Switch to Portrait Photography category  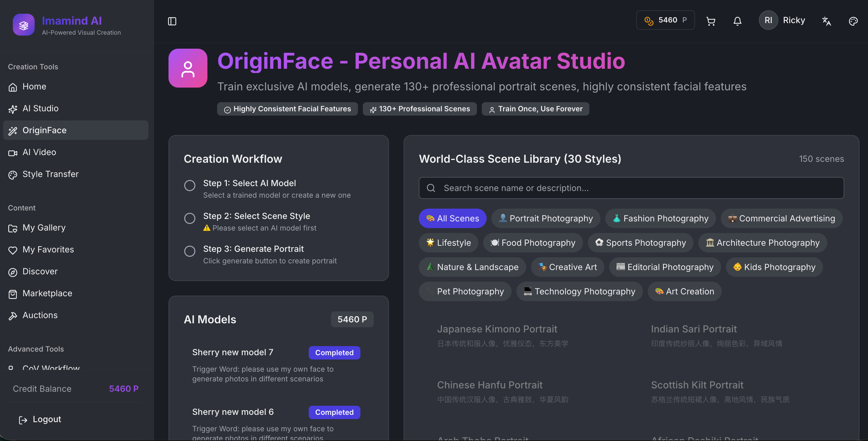(x=546, y=218)
